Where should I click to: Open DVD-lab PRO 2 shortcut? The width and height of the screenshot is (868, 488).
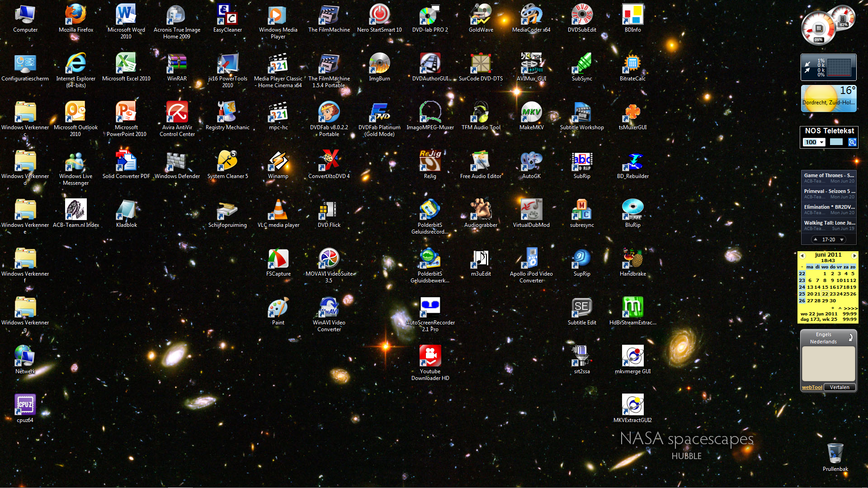click(x=430, y=19)
